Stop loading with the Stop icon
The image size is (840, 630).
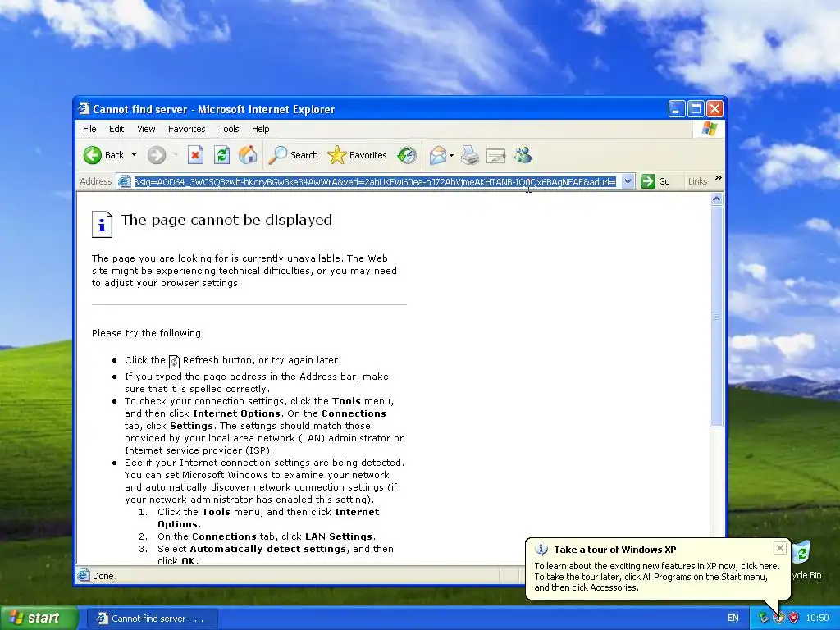click(195, 155)
